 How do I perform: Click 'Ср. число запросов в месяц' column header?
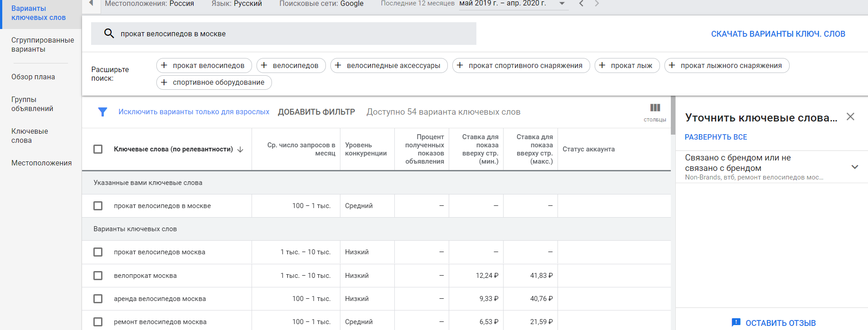tap(301, 149)
